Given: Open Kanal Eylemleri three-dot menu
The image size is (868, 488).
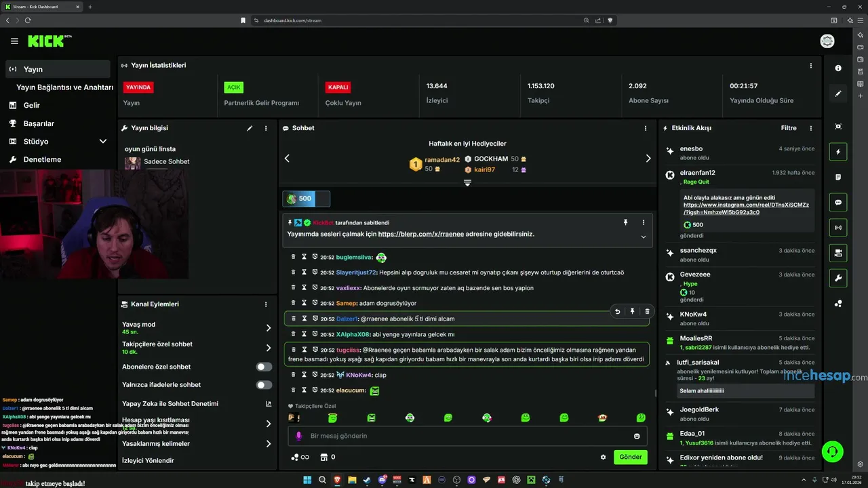Looking at the screenshot, I should tap(266, 304).
